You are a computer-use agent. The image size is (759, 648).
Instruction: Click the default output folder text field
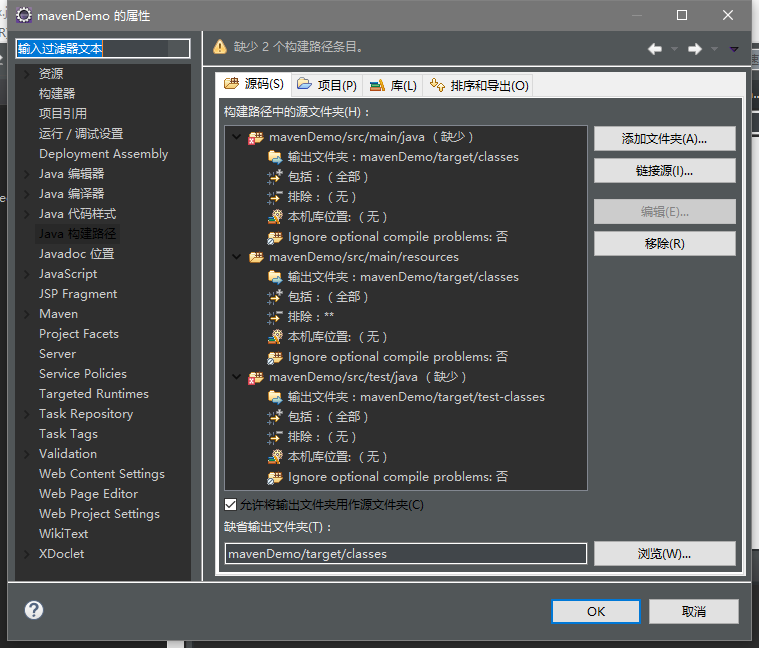[x=406, y=554]
